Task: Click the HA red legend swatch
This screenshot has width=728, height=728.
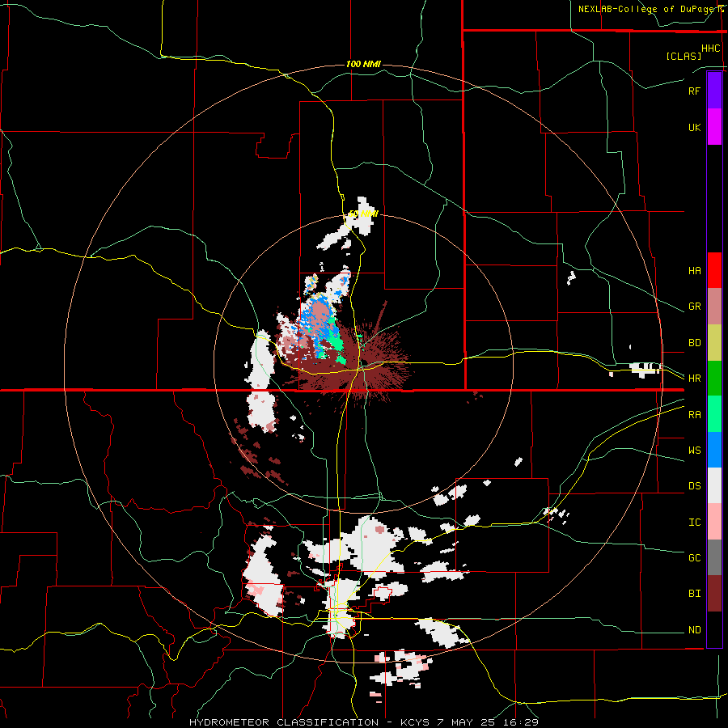Action: [714, 270]
